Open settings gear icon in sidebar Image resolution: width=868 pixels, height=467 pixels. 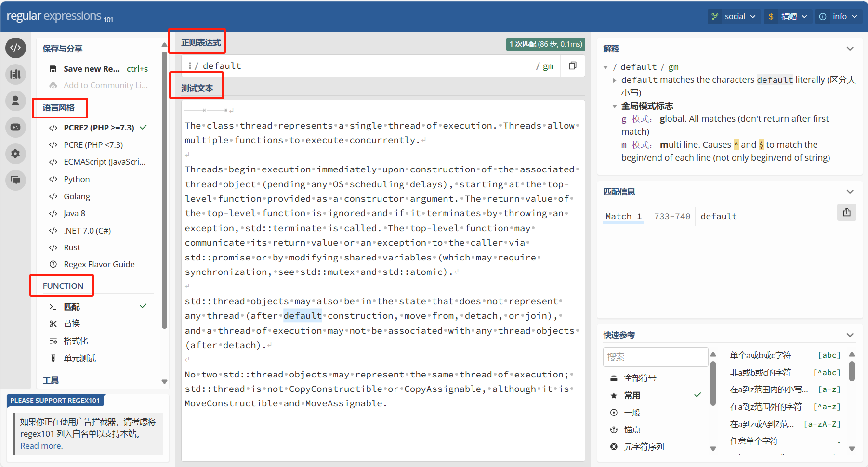click(15, 154)
